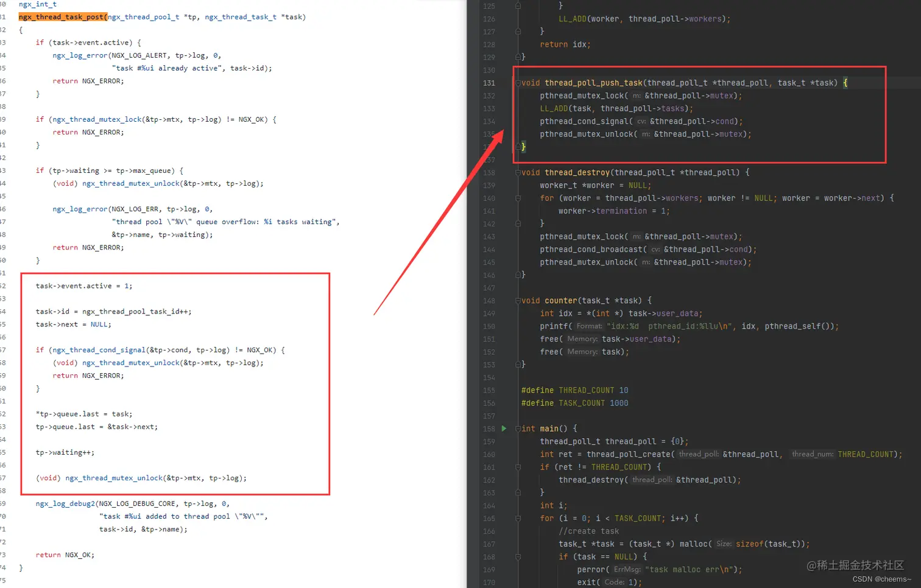Viewport: 921px width, 588px height.
Task: Click line number 131 in the gutter
Action: 489,83
